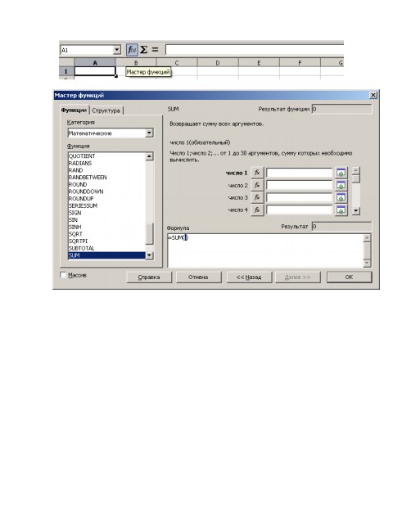The width and height of the screenshot is (411, 532).
Task: Click the Отмена button
Action: coord(198,277)
